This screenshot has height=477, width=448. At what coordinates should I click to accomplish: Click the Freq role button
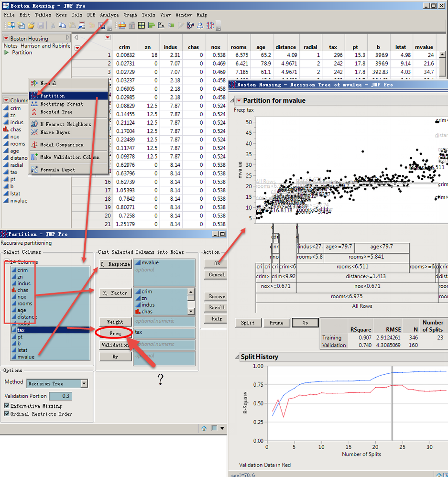116,334
